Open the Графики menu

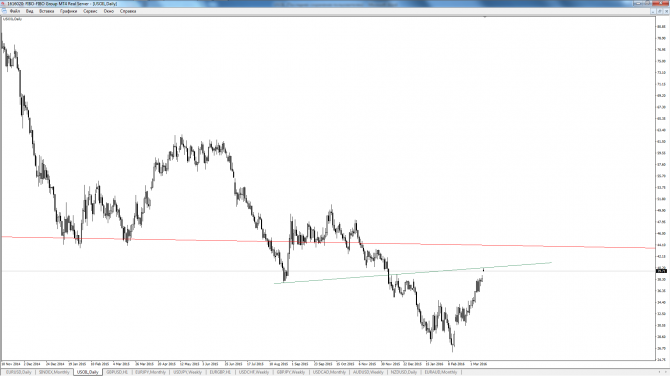[68, 11]
